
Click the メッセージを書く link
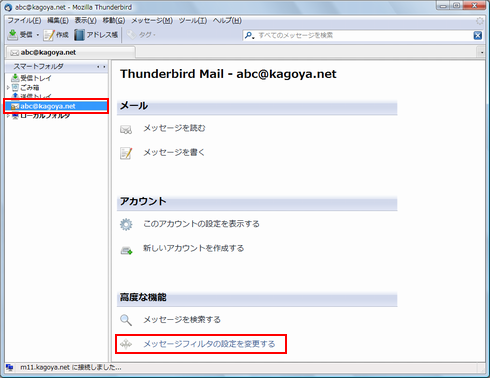click(x=174, y=152)
